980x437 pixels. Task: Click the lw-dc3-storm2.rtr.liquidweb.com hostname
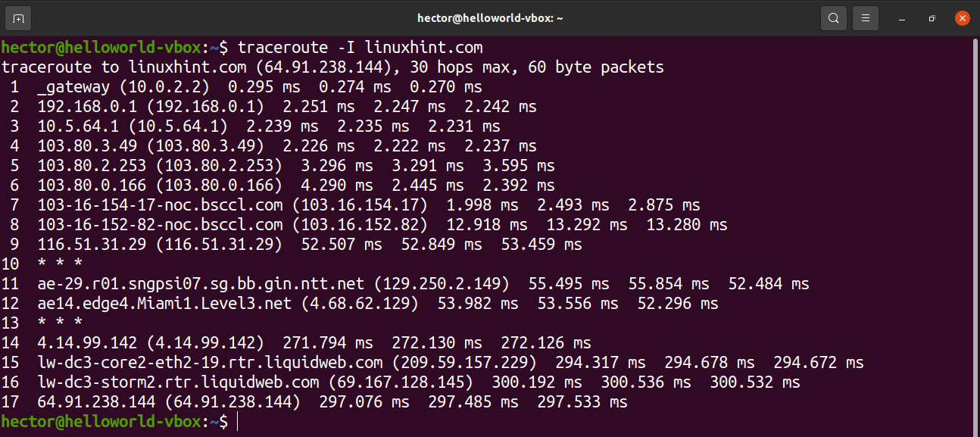[x=178, y=382]
